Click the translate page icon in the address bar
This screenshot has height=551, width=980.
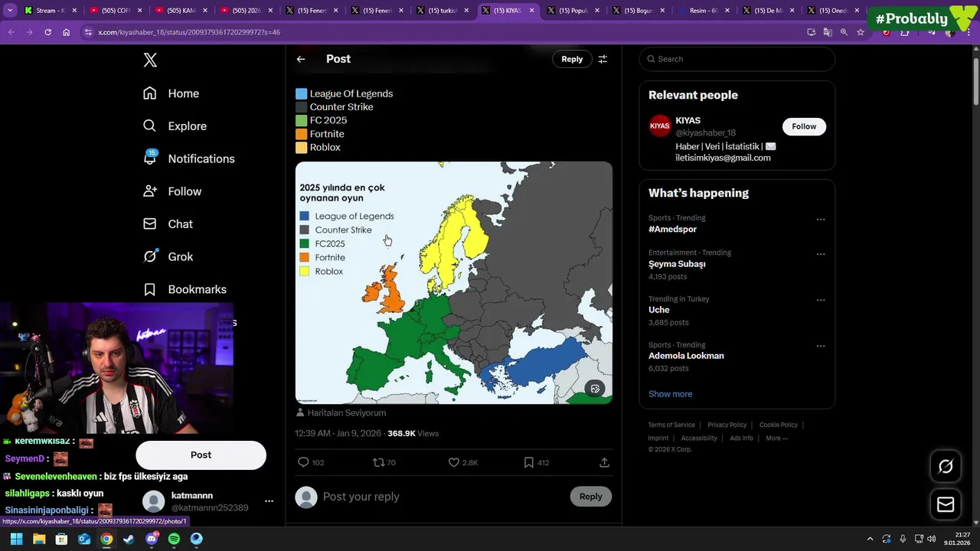tap(828, 32)
